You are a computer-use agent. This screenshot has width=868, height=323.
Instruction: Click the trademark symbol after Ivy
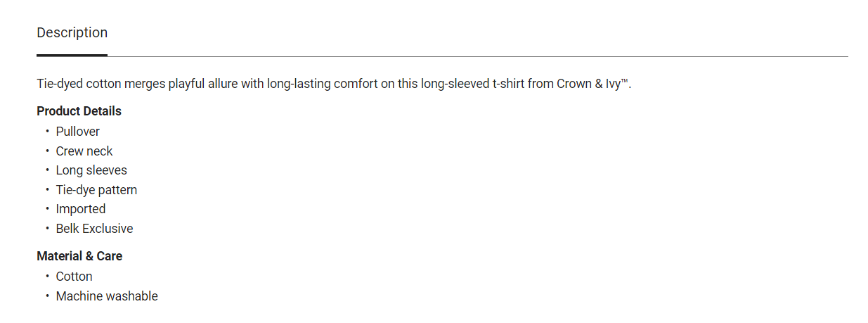coord(625,82)
